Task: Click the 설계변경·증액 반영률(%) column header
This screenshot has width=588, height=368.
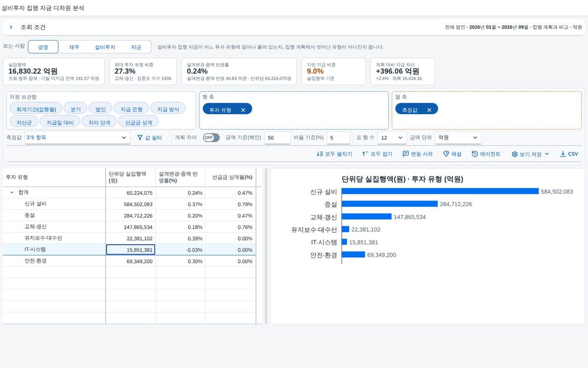Action: point(181,178)
